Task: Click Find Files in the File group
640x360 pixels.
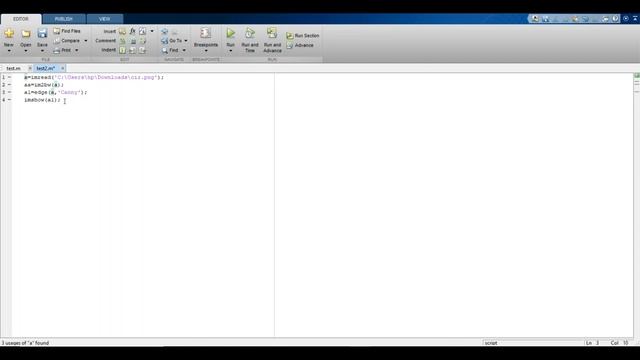Action: click(x=67, y=31)
